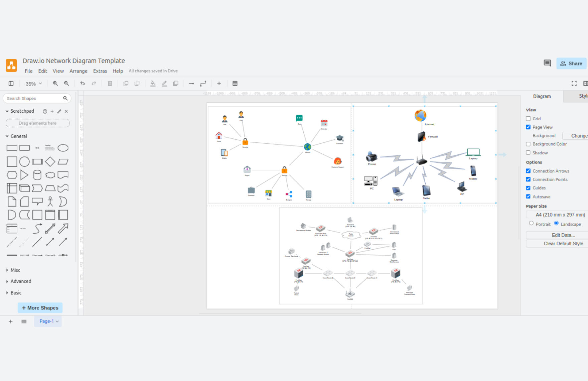Viewport: 588px width, 381px height.
Task: Expand the Misc shapes section
Action: [x=15, y=270]
